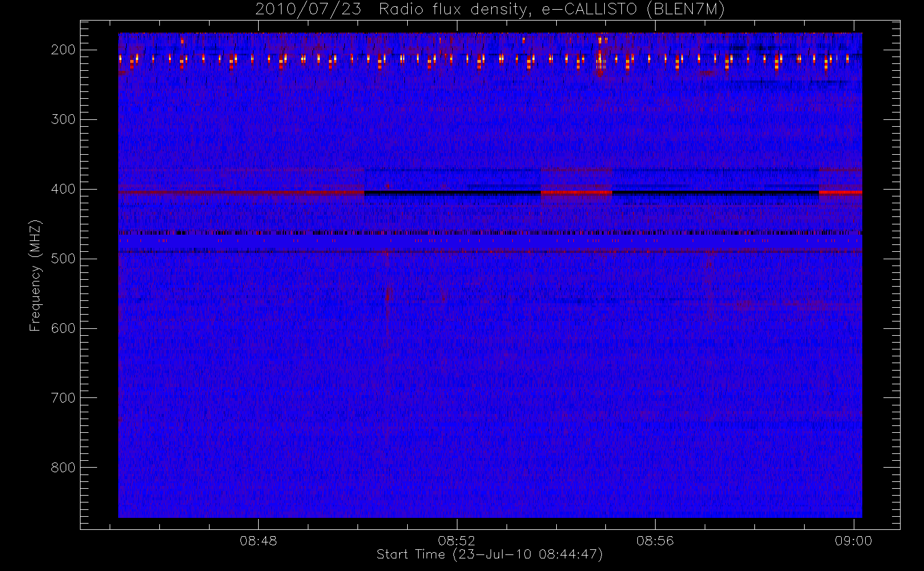924x571 pixels.
Task: Click the 600 frequency tick label
Action: [63, 328]
